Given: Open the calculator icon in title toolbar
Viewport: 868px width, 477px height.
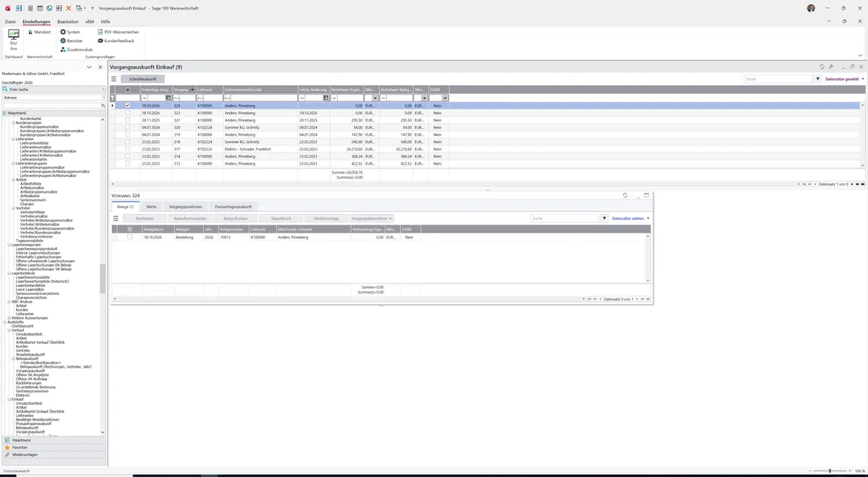Looking at the screenshot, I should pyautogui.click(x=30, y=8).
